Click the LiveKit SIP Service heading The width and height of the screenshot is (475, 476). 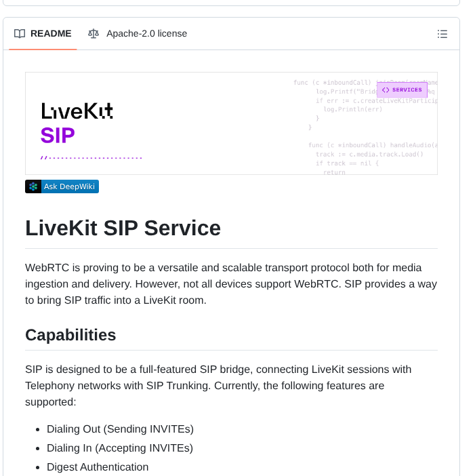[x=123, y=228]
